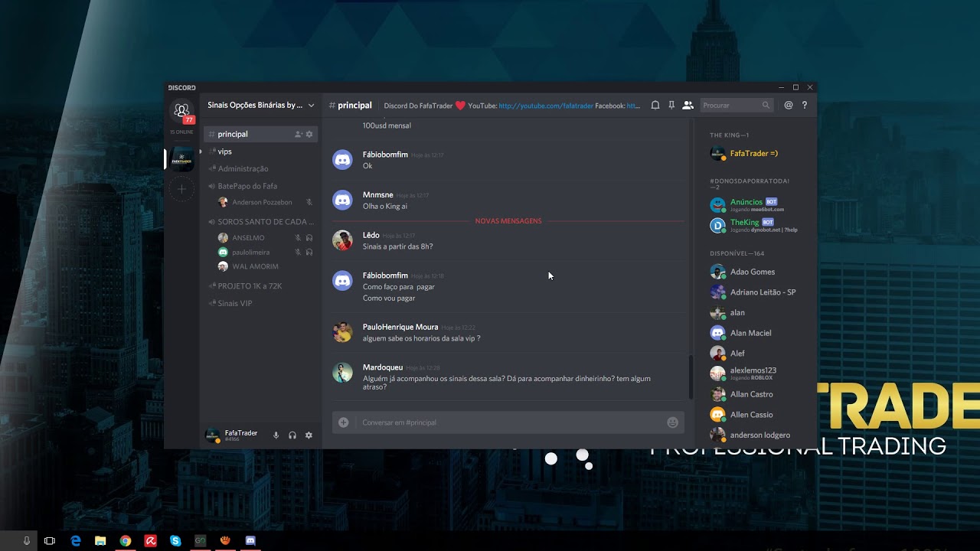Viewport: 980px width, 551px height.
Task: Click the notification bell icon
Action: (x=655, y=105)
